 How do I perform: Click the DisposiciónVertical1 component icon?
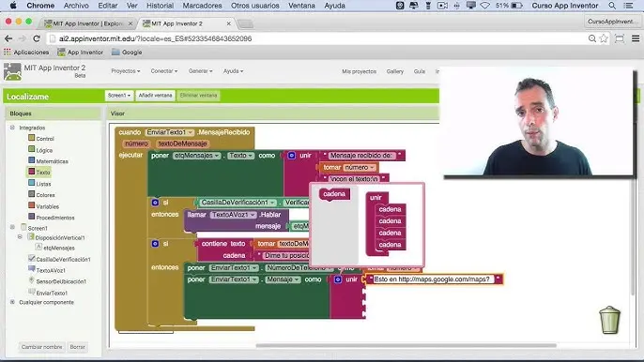(x=31, y=237)
